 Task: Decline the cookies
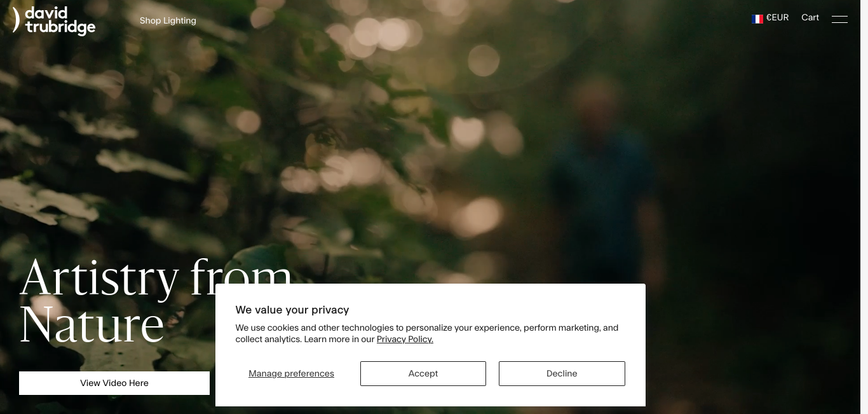point(562,373)
